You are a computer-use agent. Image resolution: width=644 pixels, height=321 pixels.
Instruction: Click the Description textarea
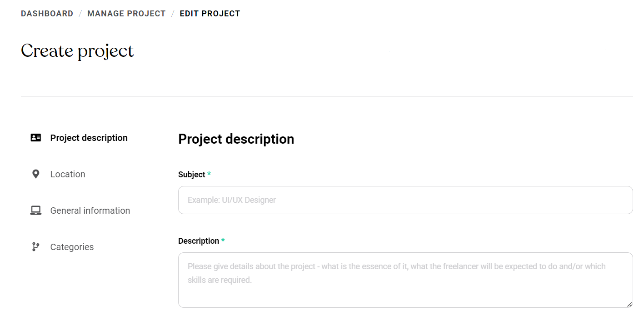405,277
